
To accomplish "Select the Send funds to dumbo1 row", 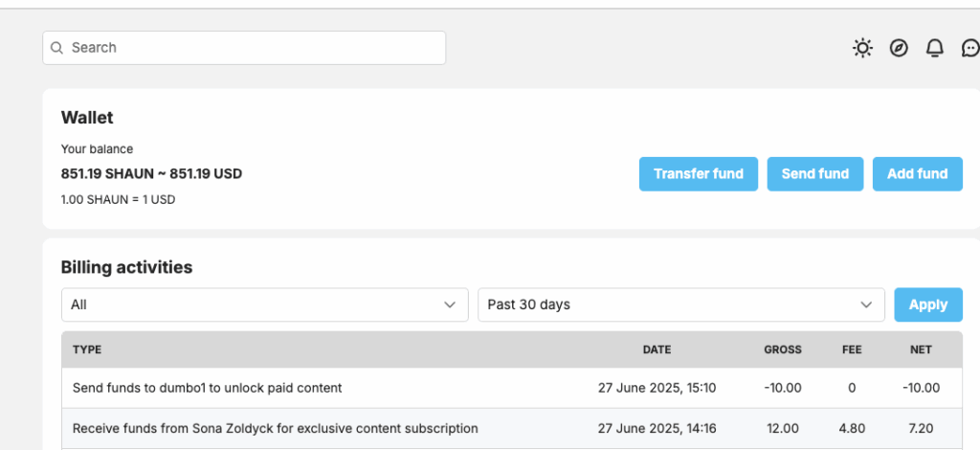I will (512, 388).
